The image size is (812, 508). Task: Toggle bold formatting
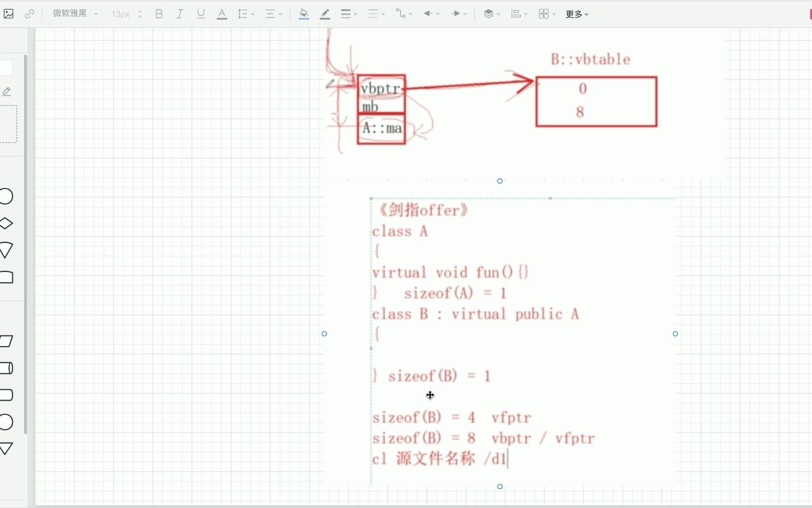coord(159,14)
